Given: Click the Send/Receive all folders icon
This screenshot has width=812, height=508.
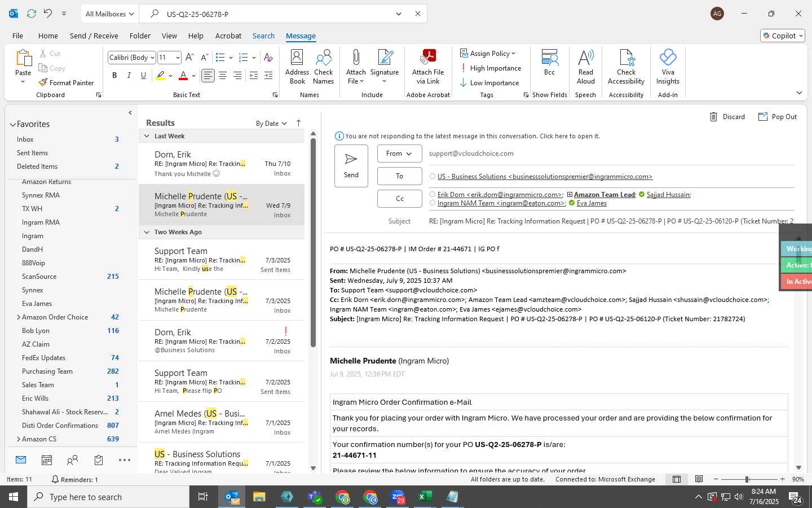Looking at the screenshot, I should tap(32, 14).
